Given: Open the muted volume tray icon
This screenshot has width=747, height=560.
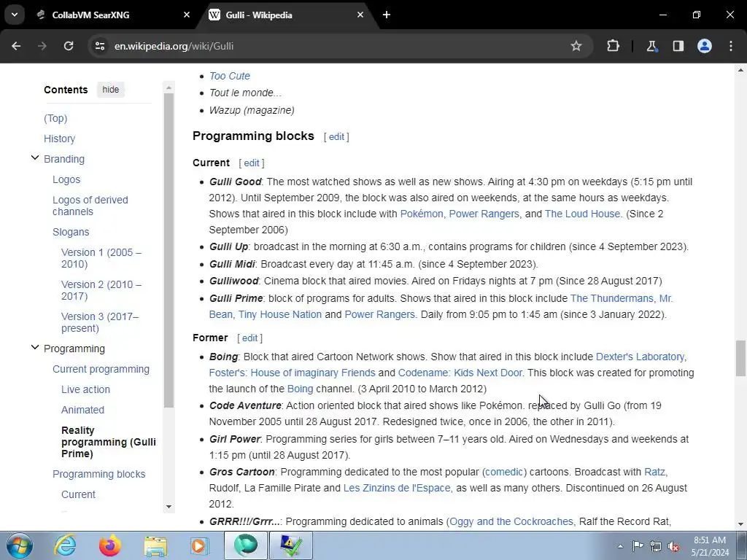Looking at the screenshot, I should tap(673, 546).
